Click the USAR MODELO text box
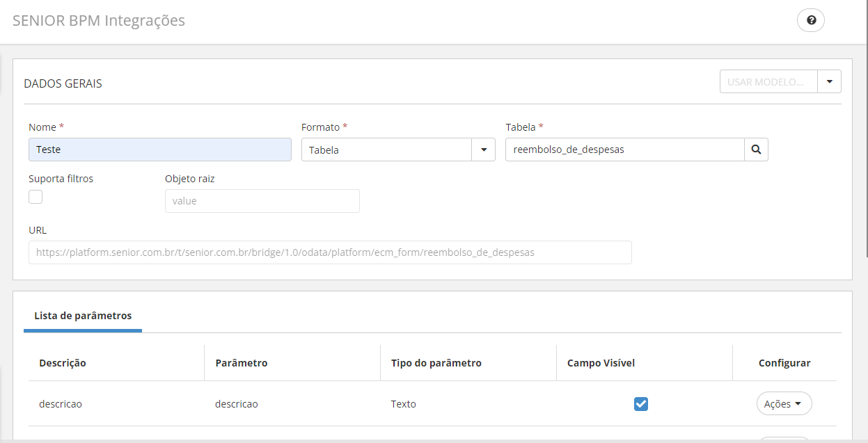The image size is (868, 443). (x=768, y=81)
